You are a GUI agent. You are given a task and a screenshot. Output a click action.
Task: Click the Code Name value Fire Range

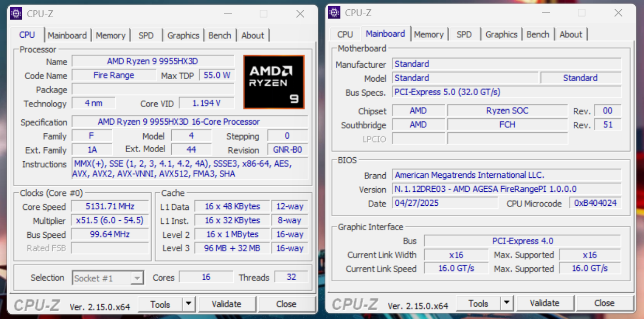[114, 75]
